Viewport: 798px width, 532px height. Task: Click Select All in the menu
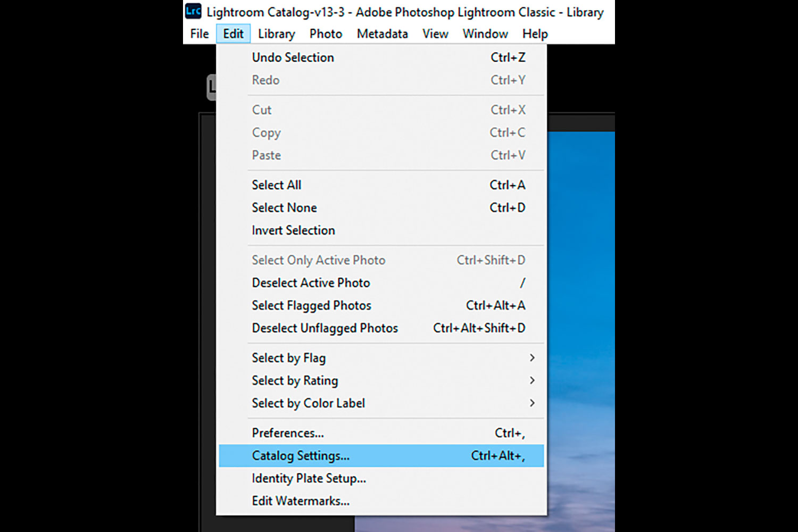pyautogui.click(x=277, y=185)
